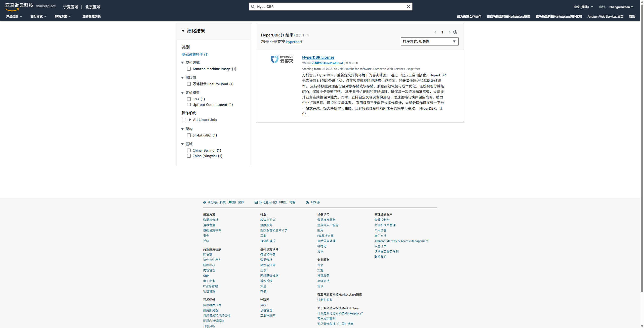Screen dimensions: 644x328
Task: Click the Amazon marketplace logo
Action: [x=30, y=7]
